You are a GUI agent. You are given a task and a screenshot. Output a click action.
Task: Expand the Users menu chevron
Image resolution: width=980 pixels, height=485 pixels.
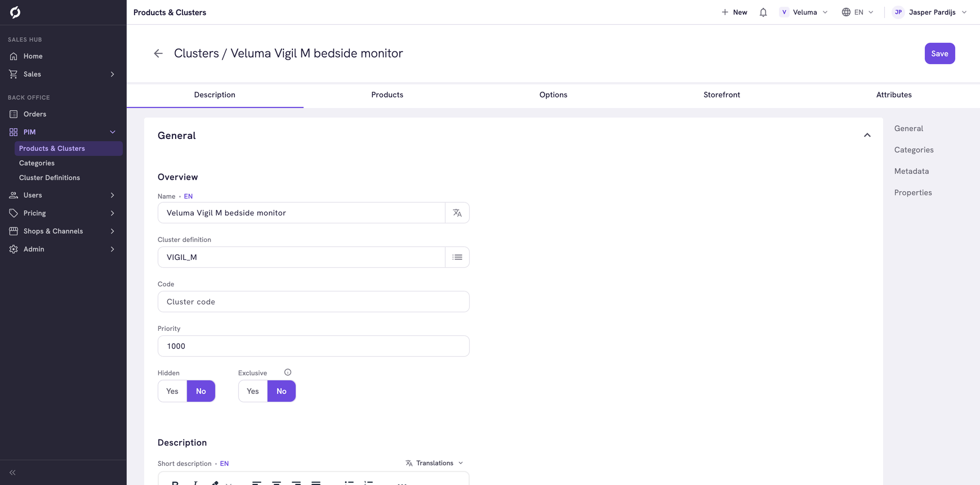tap(113, 195)
